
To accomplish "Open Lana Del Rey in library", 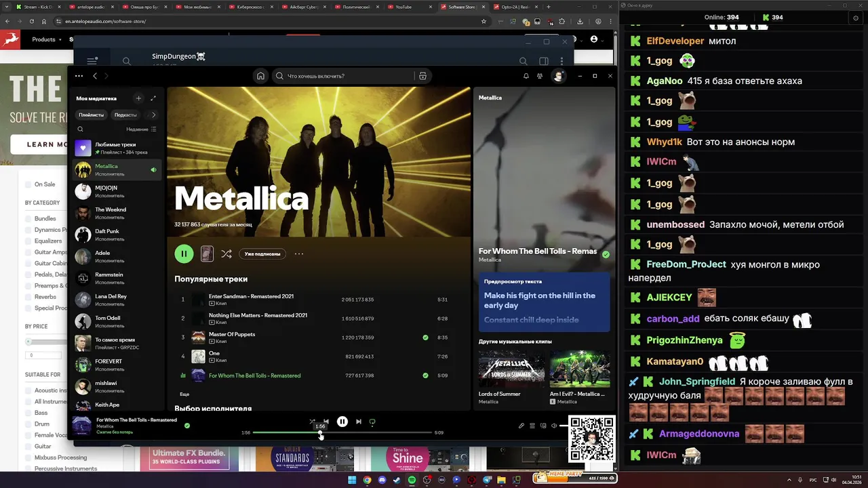I will tap(117, 300).
